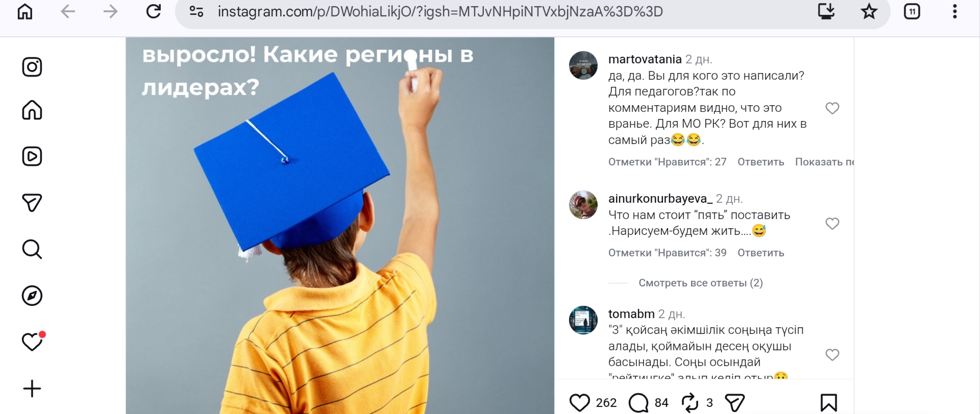Open notifications heart with red dot
Image resolution: width=980 pixels, height=414 pixels.
(x=32, y=342)
